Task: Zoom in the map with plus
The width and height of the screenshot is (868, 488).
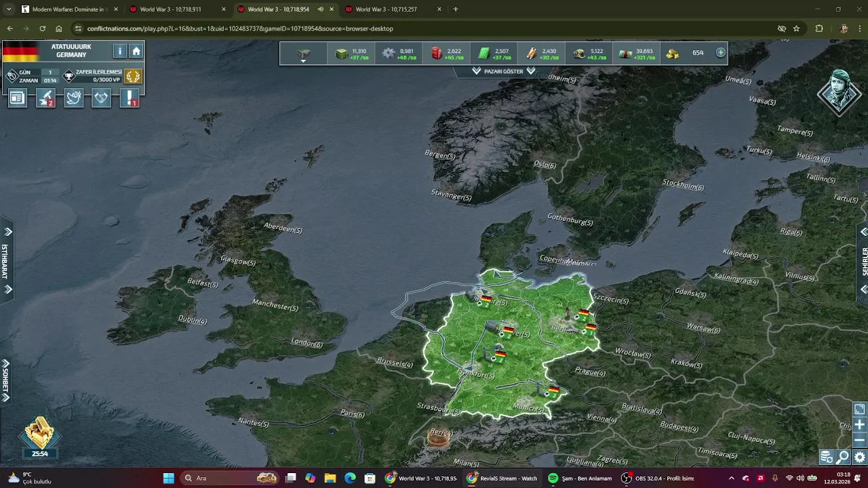Action: (859, 425)
